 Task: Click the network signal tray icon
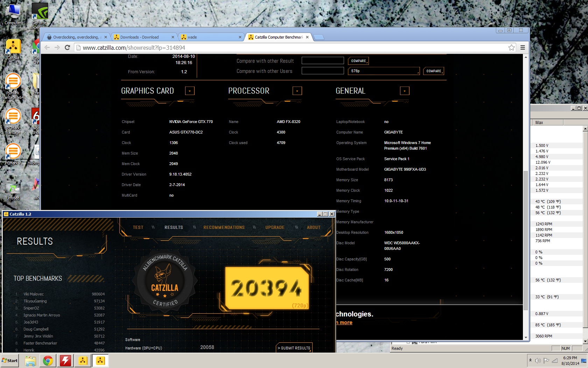click(x=555, y=361)
